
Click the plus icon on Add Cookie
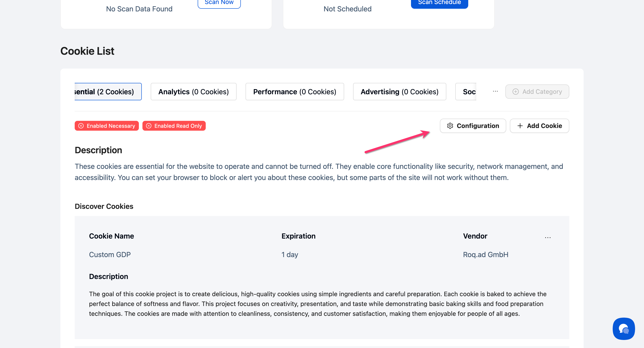(520, 126)
